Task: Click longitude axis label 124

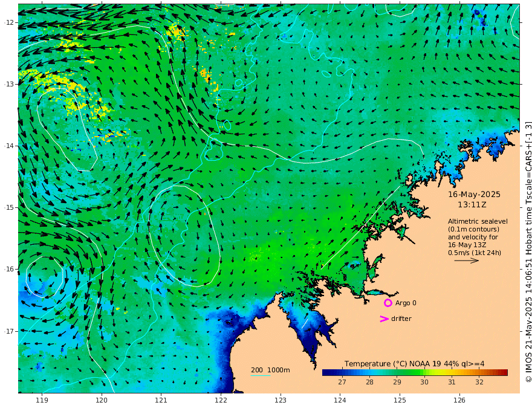Action: (340, 401)
